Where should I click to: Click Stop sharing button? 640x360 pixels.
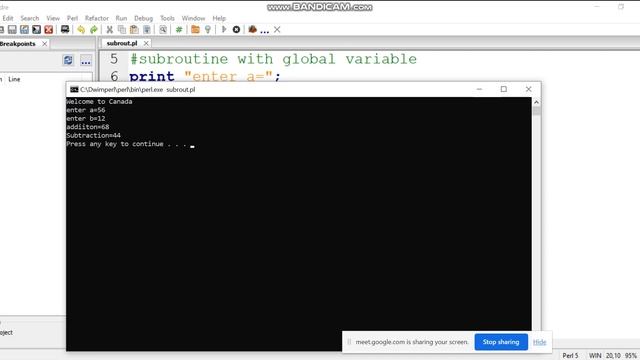click(x=501, y=342)
